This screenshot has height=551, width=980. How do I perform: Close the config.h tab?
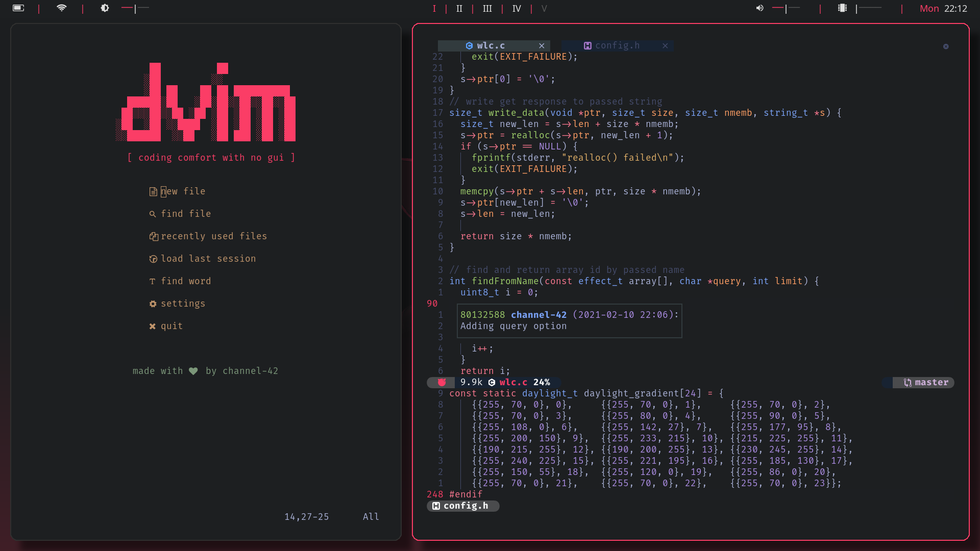tap(665, 46)
